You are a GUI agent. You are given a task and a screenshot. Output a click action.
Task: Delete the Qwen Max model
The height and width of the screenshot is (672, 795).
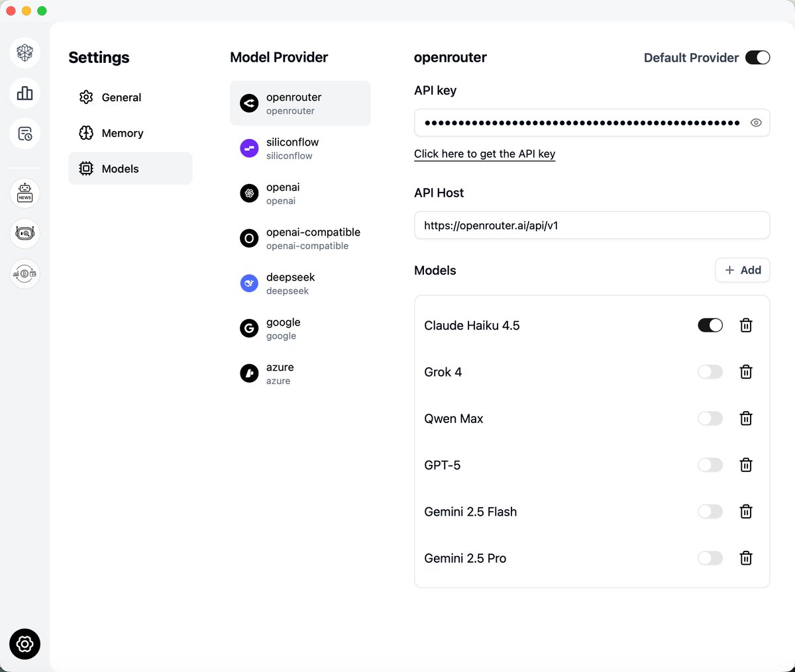point(746,418)
